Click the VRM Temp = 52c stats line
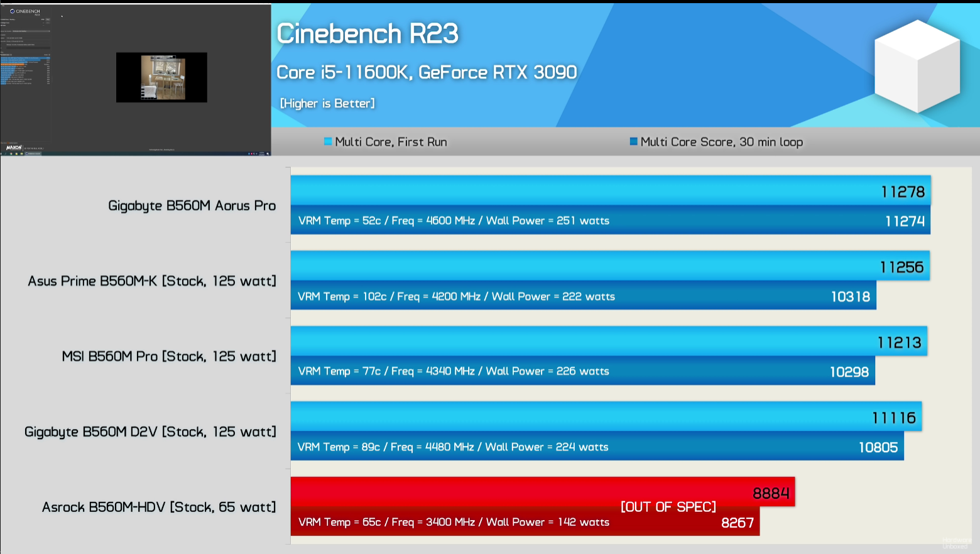Screen dimensions: 980x554 [x=454, y=221]
